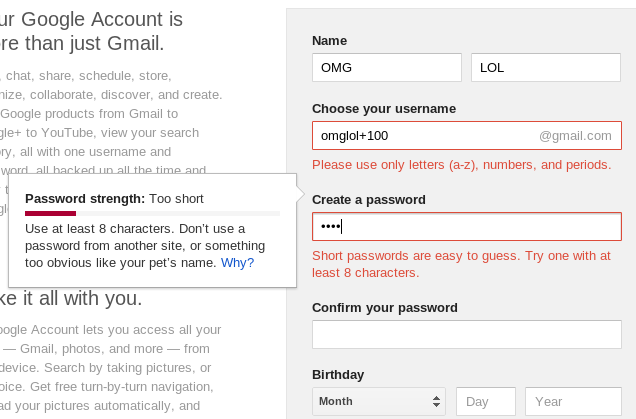Open the Month dropdown under Birthday
The height and width of the screenshot is (419, 636).
(379, 402)
